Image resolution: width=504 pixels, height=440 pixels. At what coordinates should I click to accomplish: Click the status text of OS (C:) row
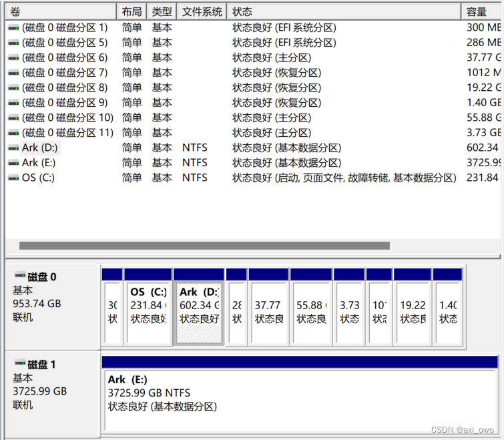[344, 178]
